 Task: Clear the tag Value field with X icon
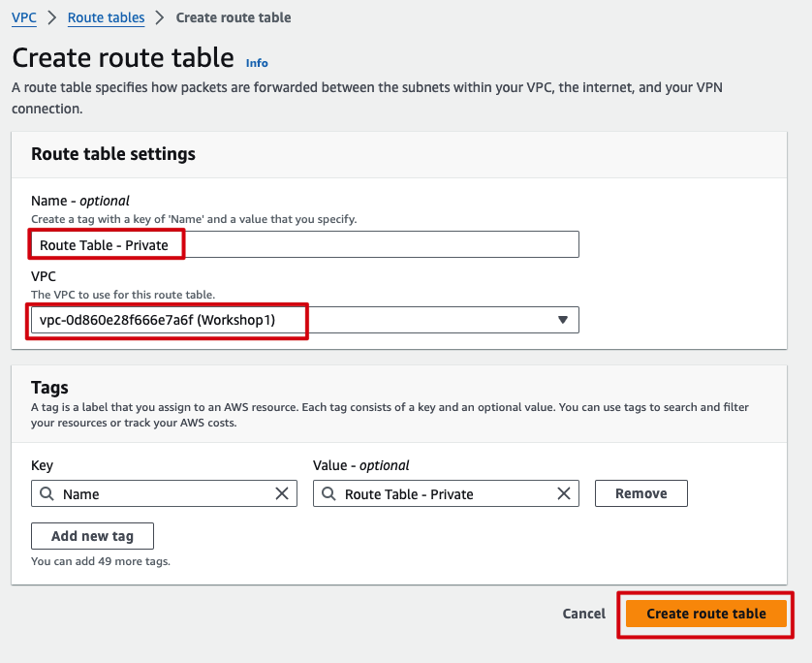coord(564,494)
